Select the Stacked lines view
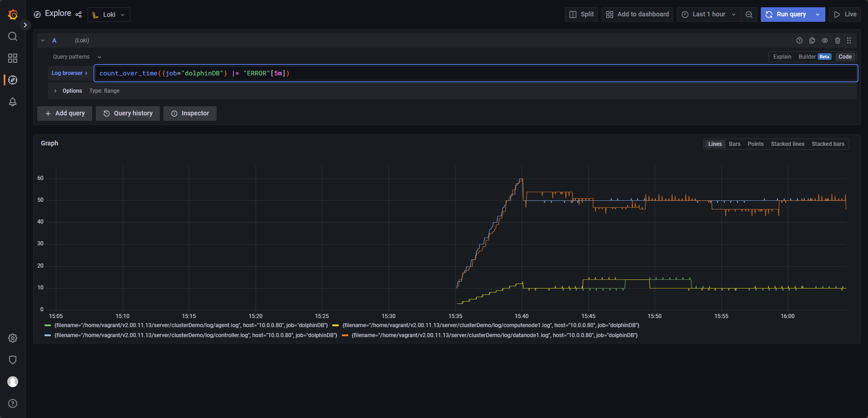868x418 pixels. pyautogui.click(x=788, y=144)
